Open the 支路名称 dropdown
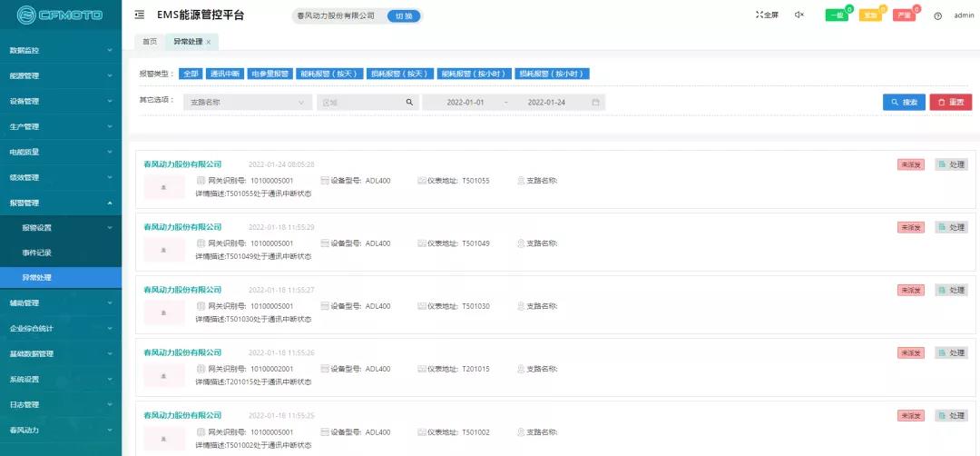 click(248, 102)
